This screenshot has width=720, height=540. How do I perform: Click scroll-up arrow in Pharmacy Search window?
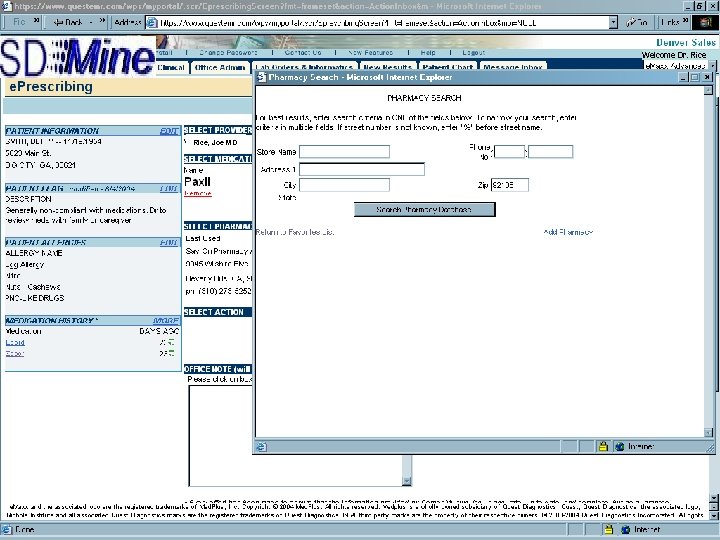(709, 90)
